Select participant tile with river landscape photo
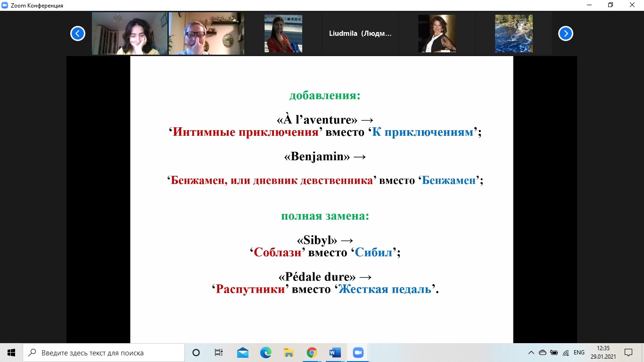The width and height of the screenshot is (644, 362). (514, 33)
